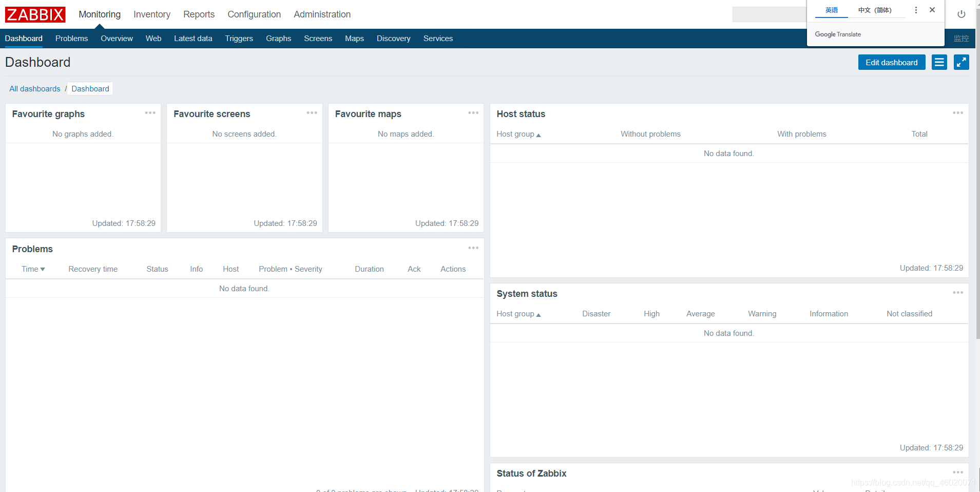980x492 pixels.
Task: Select the 英语 language tab in Translate
Action: (x=832, y=10)
